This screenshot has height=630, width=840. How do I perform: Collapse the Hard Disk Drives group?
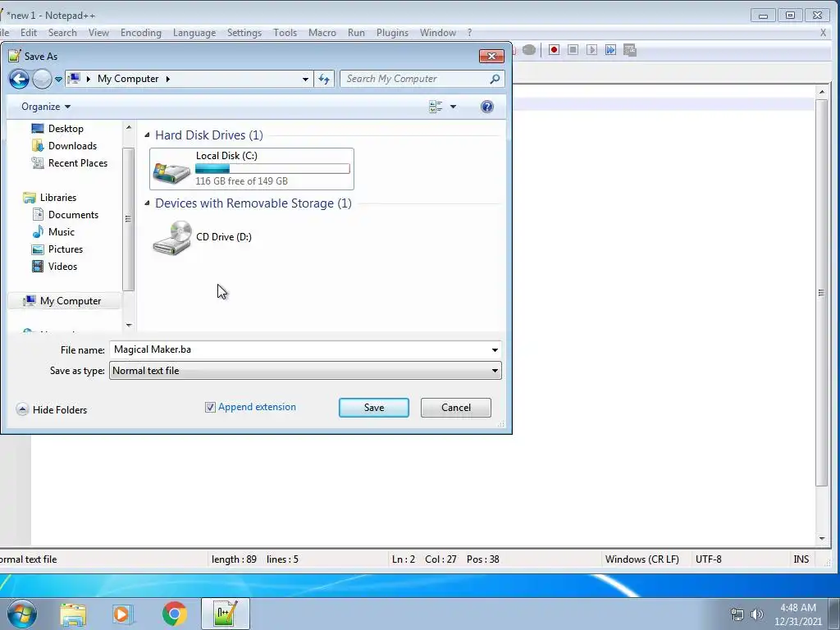tap(147, 135)
